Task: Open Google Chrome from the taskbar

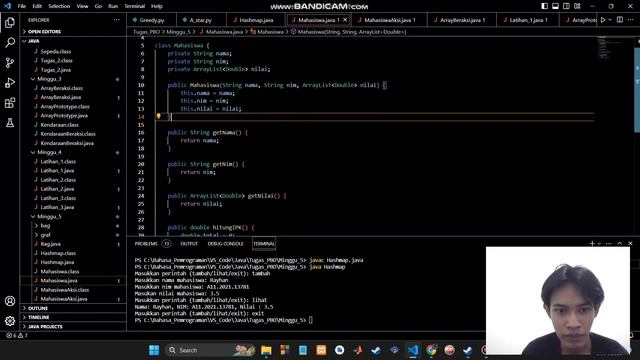Action: (431, 350)
